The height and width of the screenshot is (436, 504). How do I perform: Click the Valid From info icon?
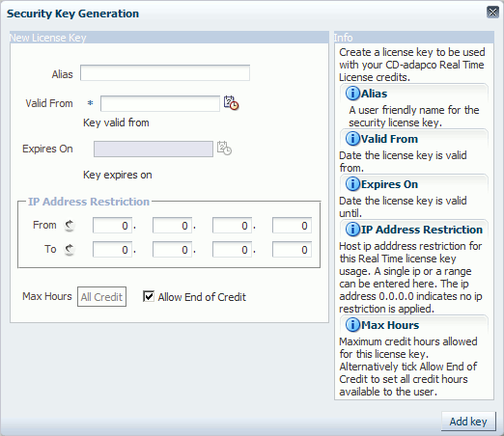click(x=352, y=139)
